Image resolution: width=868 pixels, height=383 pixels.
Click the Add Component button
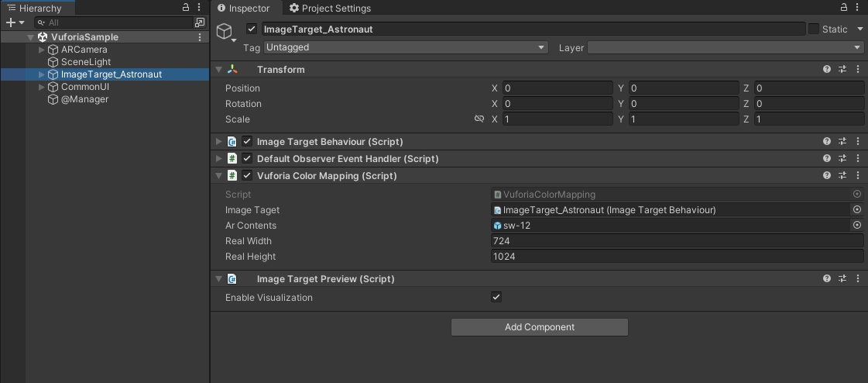coord(539,327)
